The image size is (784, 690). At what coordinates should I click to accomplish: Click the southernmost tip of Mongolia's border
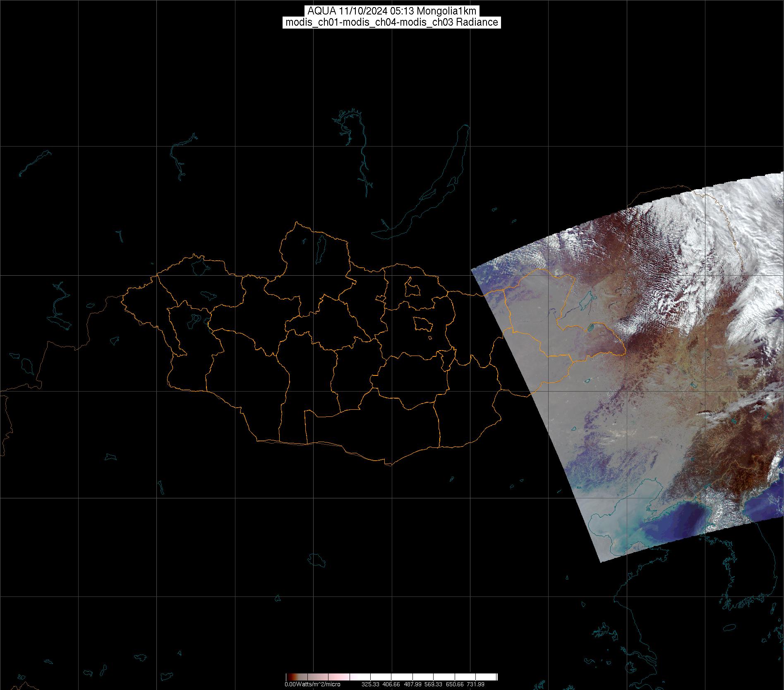tap(388, 464)
